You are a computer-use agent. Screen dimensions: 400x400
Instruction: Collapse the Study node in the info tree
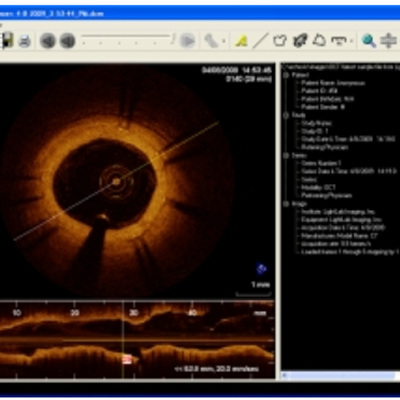286,115
